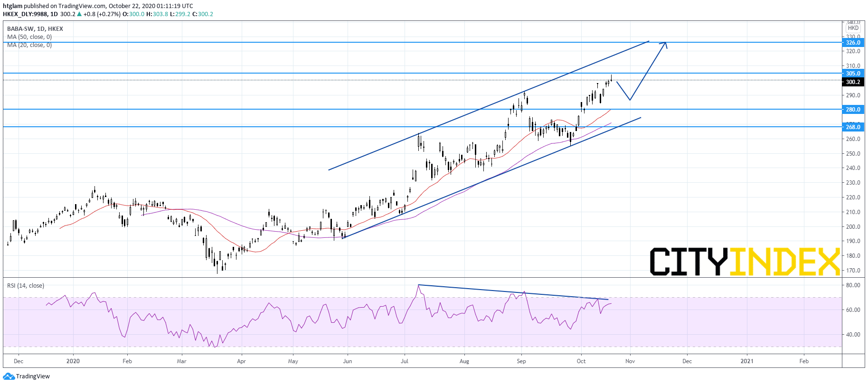Select the 280.0 price level label
This screenshot has height=385, width=868.
853,110
